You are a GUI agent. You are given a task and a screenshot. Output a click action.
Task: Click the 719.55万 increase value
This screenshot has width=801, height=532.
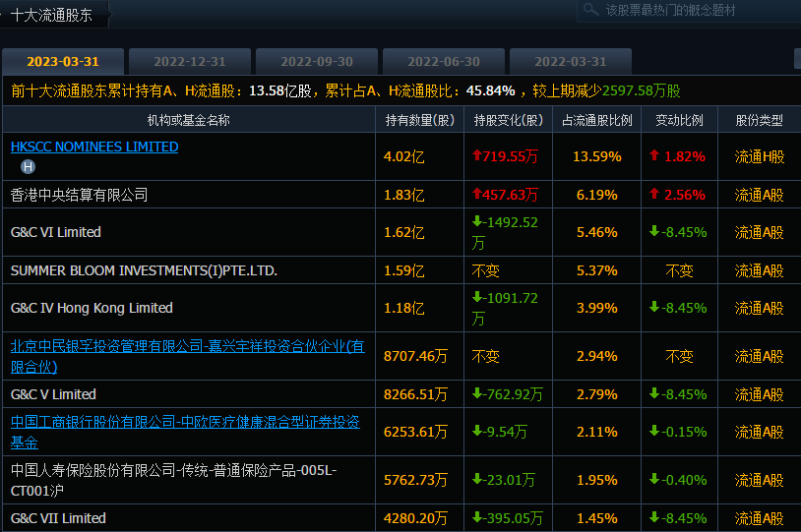pos(505,156)
